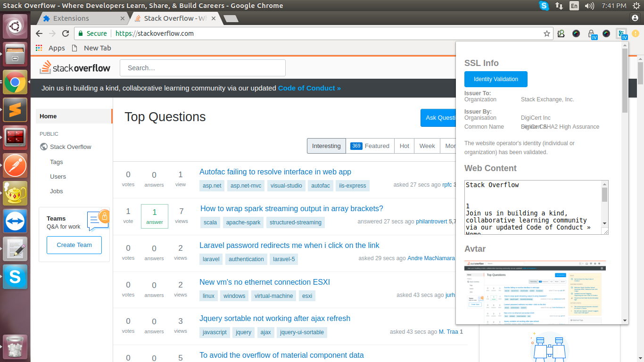Click the Identity Validation button

(x=496, y=79)
